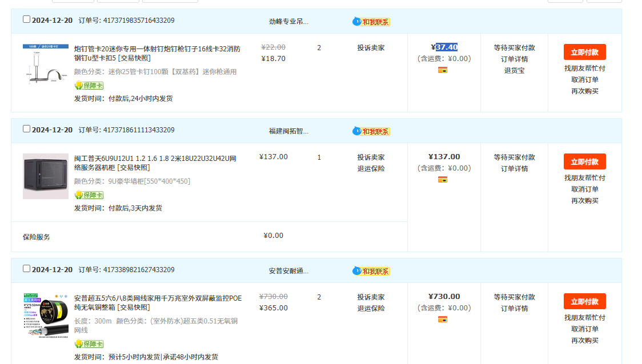This screenshot has height=364, width=642.
Task: Contact 安普安耐通 seller via 和我联系 icon
Action: tap(371, 270)
